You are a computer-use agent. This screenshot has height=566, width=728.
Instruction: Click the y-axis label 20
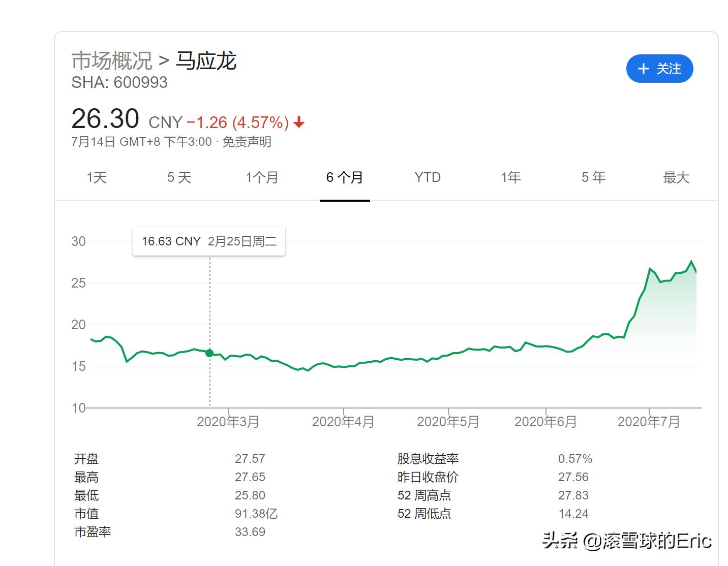[x=78, y=325]
